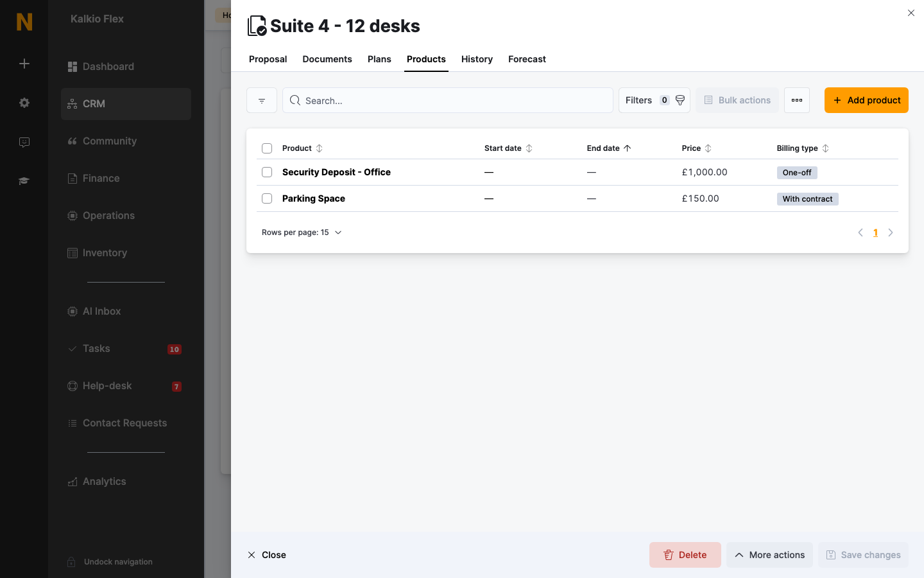
Task: Open settings gear in left rail
Action: [x=24, y=103]
